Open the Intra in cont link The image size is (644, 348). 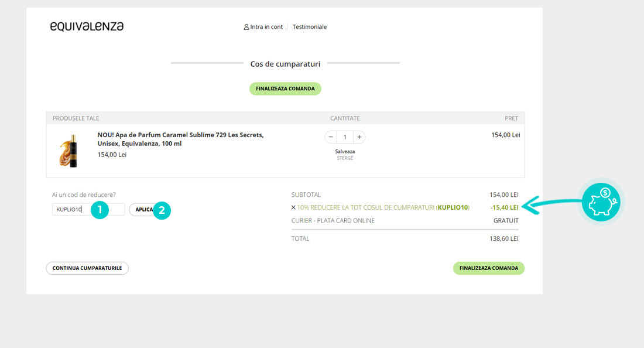pos(266,27)
